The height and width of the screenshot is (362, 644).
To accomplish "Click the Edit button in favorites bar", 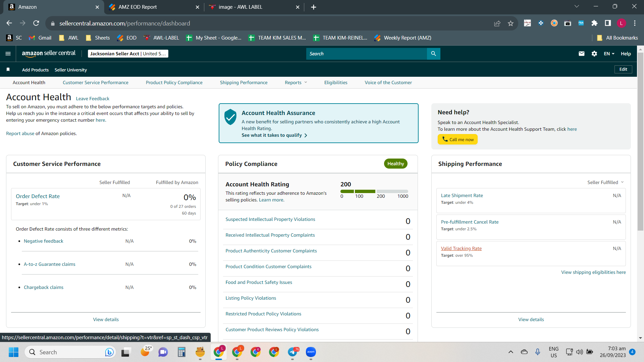I will coord(623,69).
